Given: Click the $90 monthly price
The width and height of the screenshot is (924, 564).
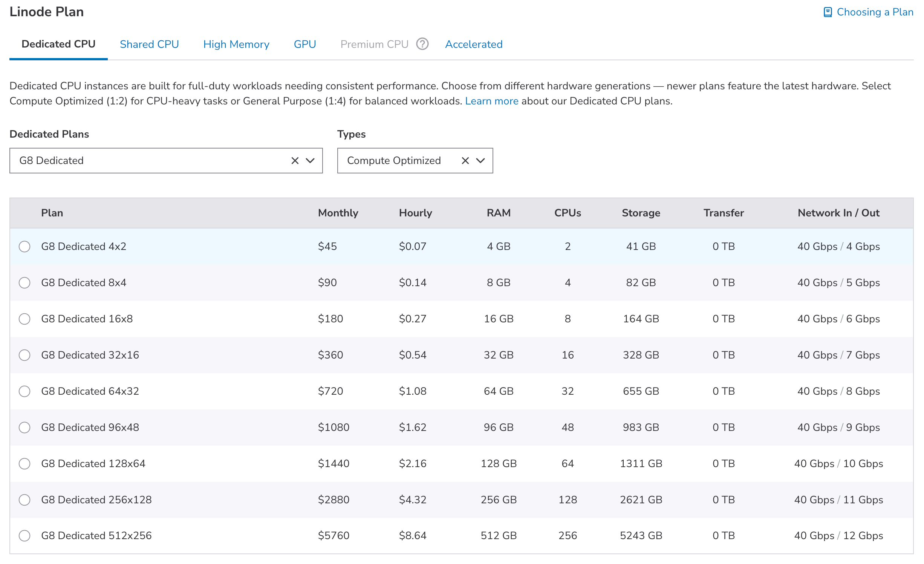Looking at the screenshot, I should (327, 283).
